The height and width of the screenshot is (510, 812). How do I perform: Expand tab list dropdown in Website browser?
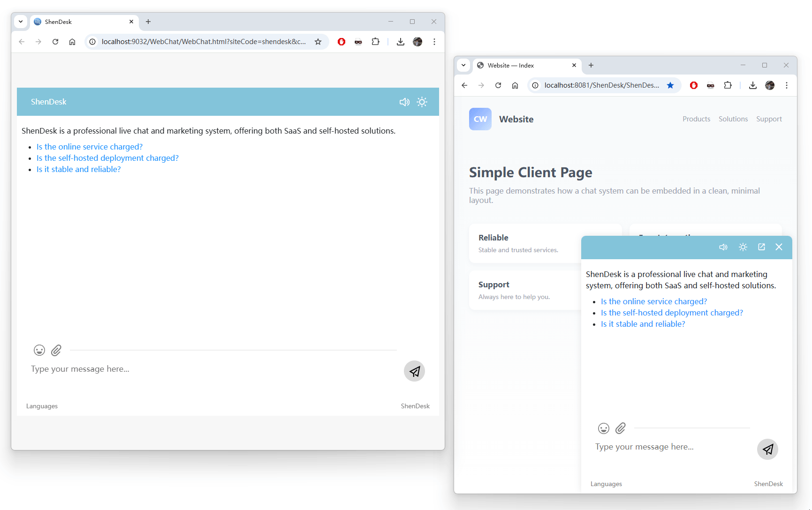pyautogui.click(x=463, y=65)
